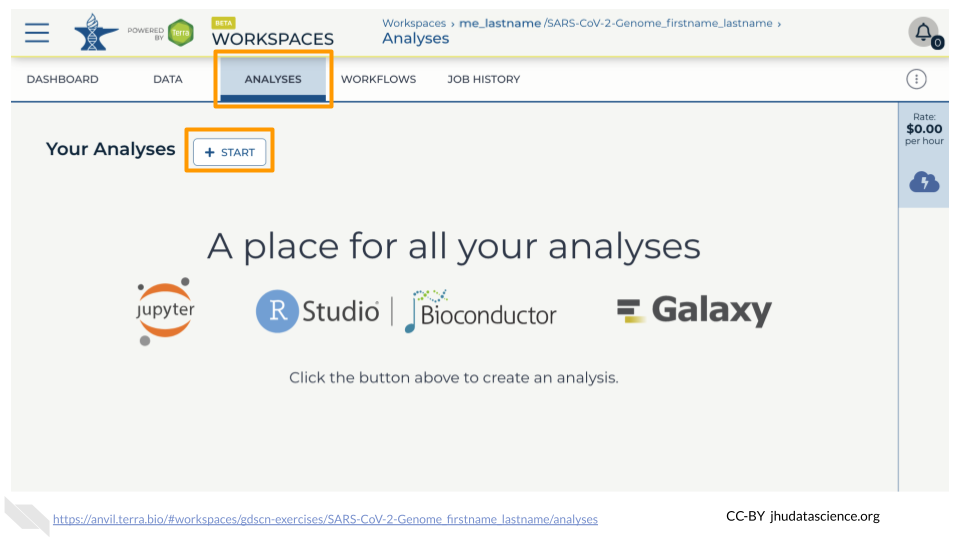Image resolution: width=960 pixels, height=540 pixels.
Task: Open the anvil.terra.bio analyses URL
Action: click(x=325, y=519)
